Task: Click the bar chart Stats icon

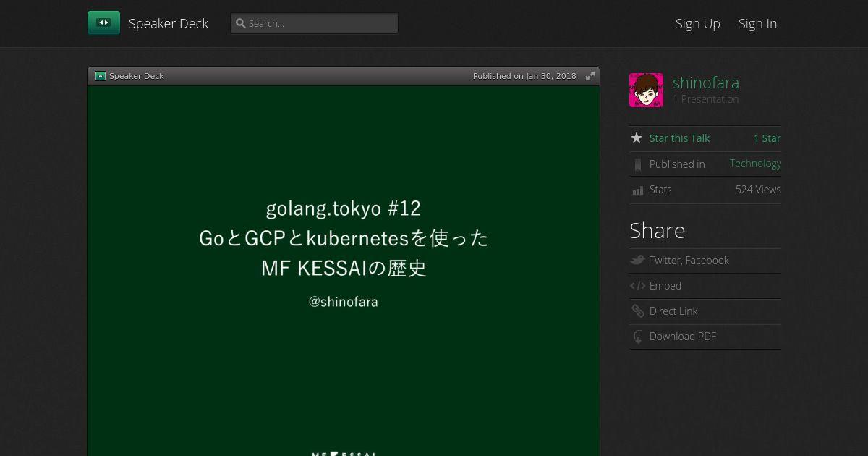Action: [637, 190]
